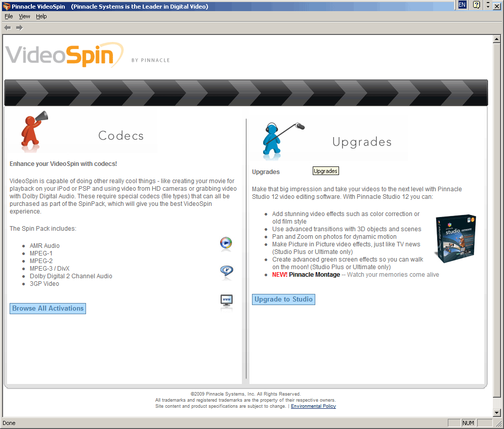Open the File menu
The height and width of the screenshot is (429, 504).
[9, 16]
